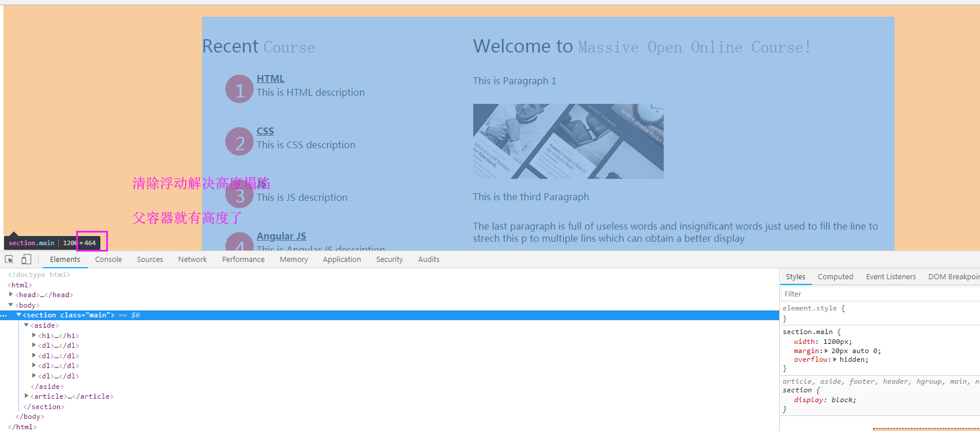The image size is (980, 431).
Task: Open the Console tab
Action: click(109, 260)
